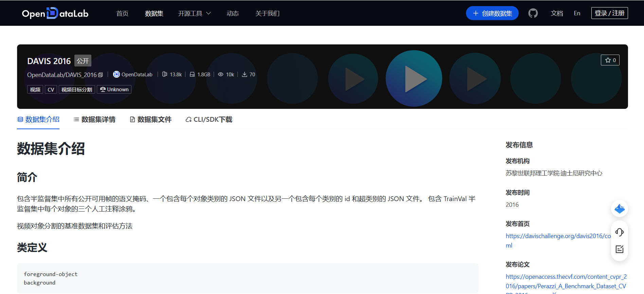This screenshot has width=644, height=294.
Task: Click the CV tag
Action: click(x=51, y=90)
